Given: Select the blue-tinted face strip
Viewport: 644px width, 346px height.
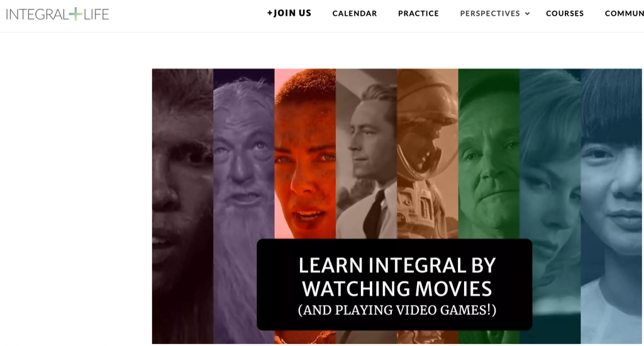Looking at the screenshot, I should (x=611, y=206).
